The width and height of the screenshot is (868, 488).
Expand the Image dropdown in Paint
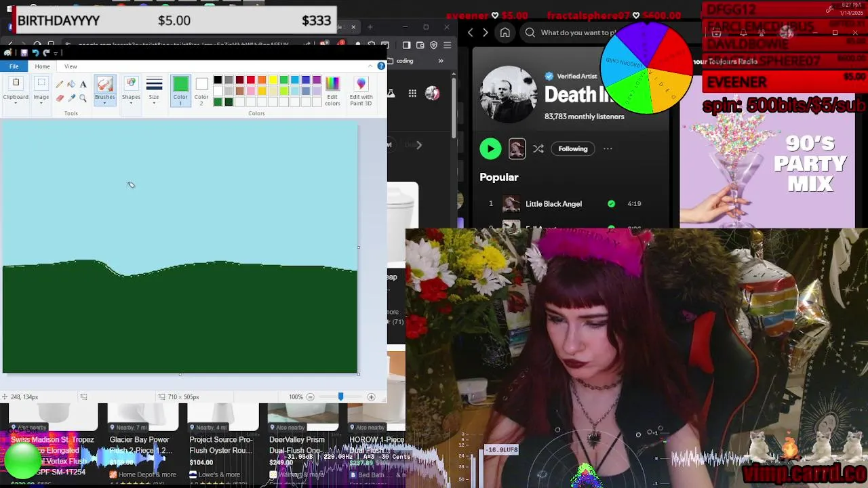pos(41,91)
